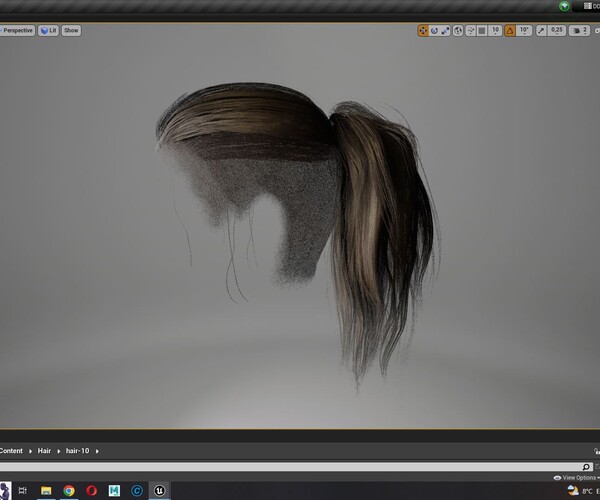Toggle rotation snapping triangle button
This screenshot has height=500, width=600.
pyautogui.click(x=510, y=31)
